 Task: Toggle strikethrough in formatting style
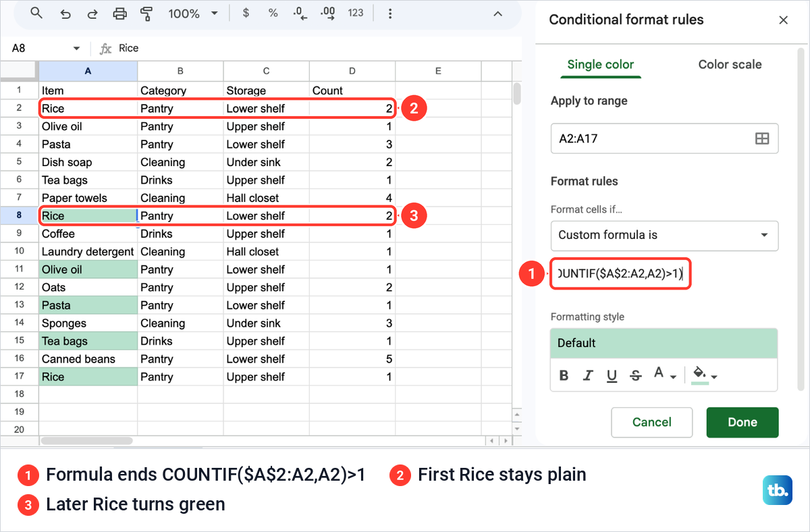coord(635,375)
